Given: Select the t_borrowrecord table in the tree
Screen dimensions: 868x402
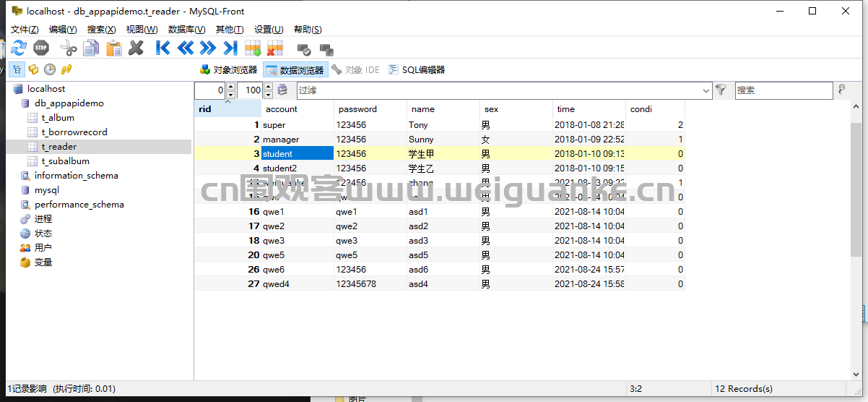Looking at the screenshot, I should 74,132.
